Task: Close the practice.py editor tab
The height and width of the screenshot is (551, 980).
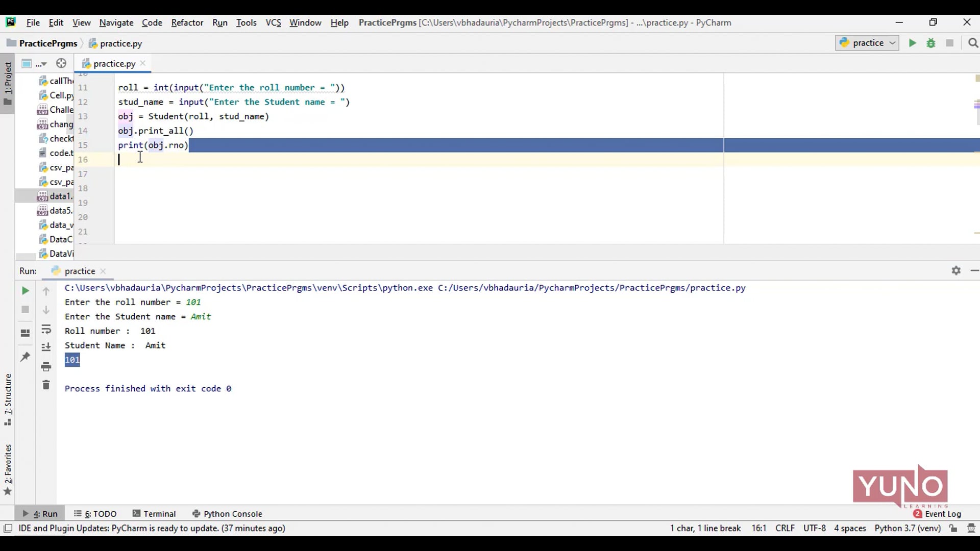Action: pyautogui.click(x=143, y=63)
